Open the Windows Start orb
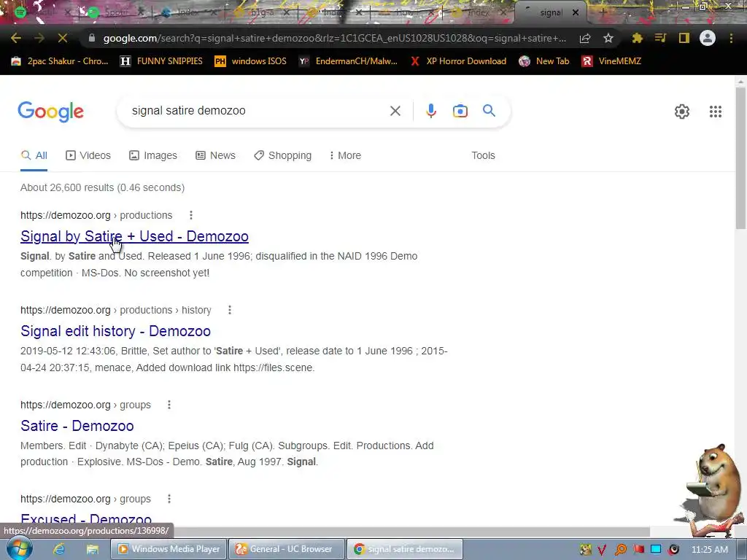 click(19, 548)
